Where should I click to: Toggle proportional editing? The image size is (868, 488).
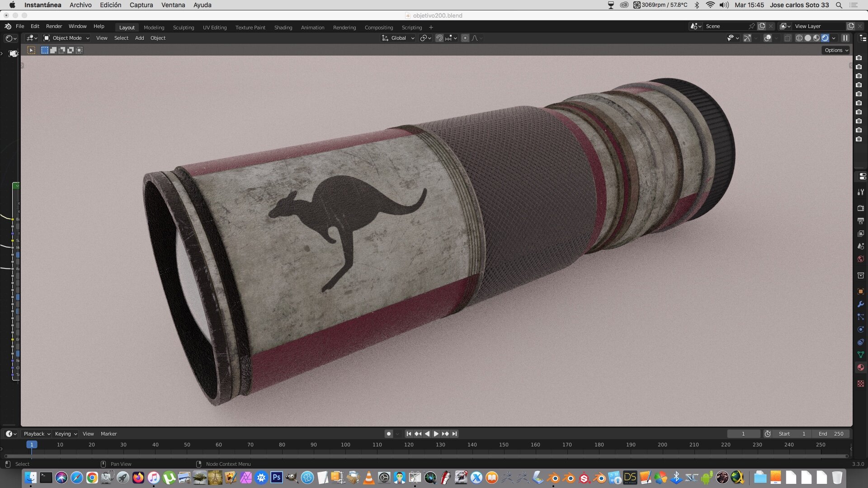[x=465, y=38]
